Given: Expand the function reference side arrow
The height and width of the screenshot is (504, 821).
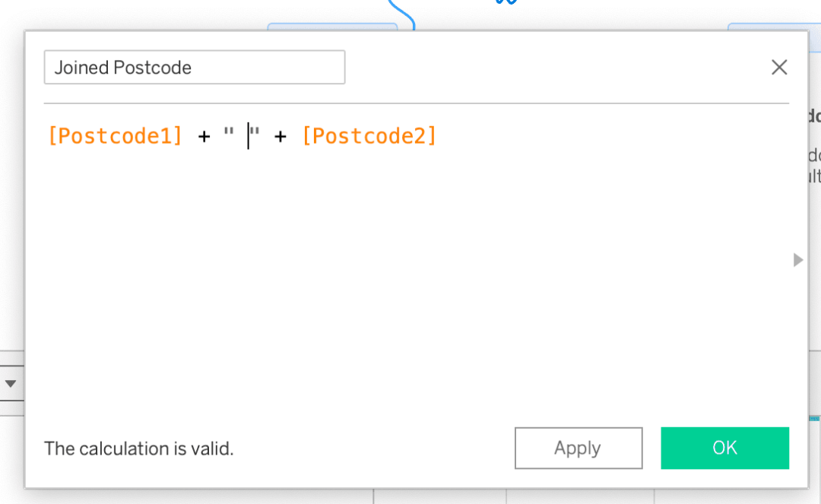Looking at the screenshot, I should 798,259.
